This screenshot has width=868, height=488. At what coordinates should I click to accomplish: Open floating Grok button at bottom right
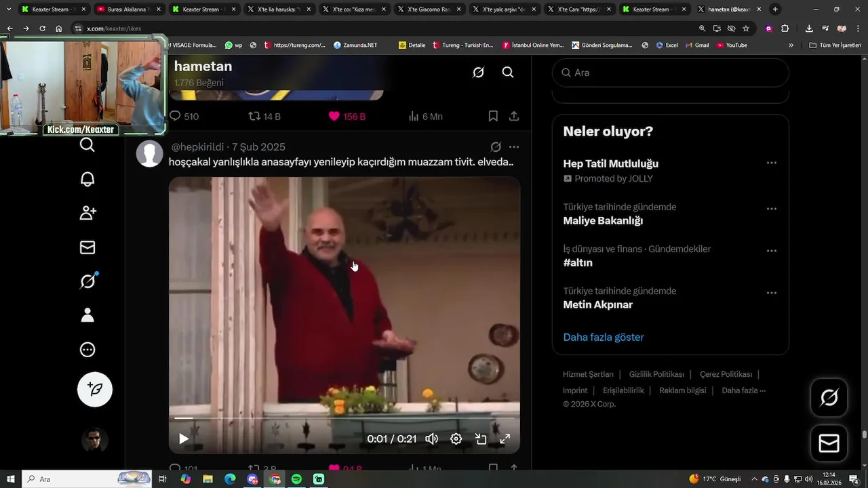pyautogui.click(x=829, y=397)
